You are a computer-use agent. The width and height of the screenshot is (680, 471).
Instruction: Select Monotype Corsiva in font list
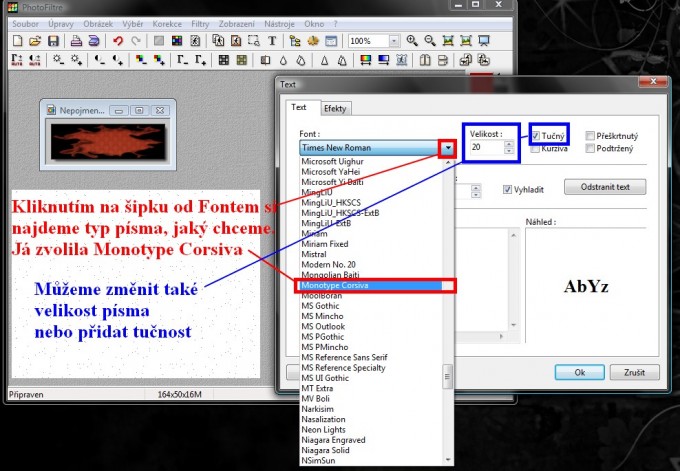371,285
